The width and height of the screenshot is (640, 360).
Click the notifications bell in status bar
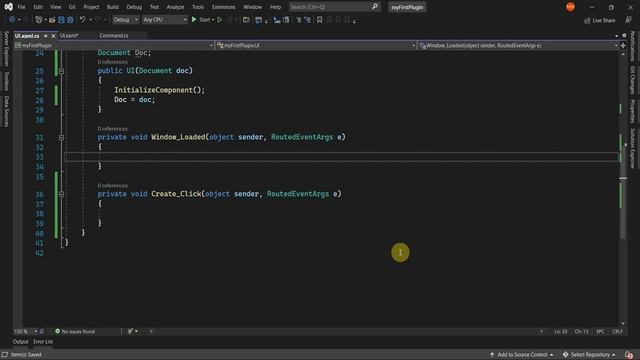pos(629,355)
